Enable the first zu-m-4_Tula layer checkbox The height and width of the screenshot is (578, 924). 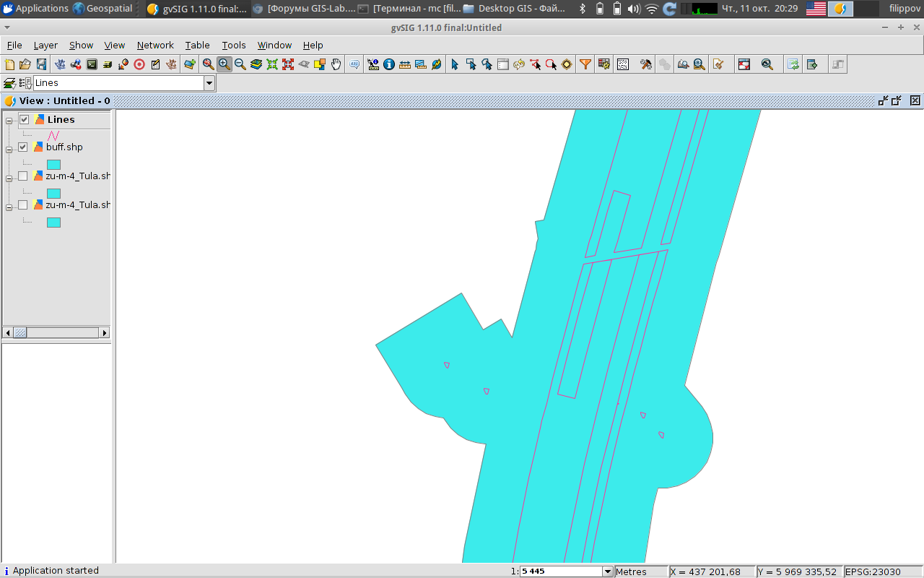point(23,176)
